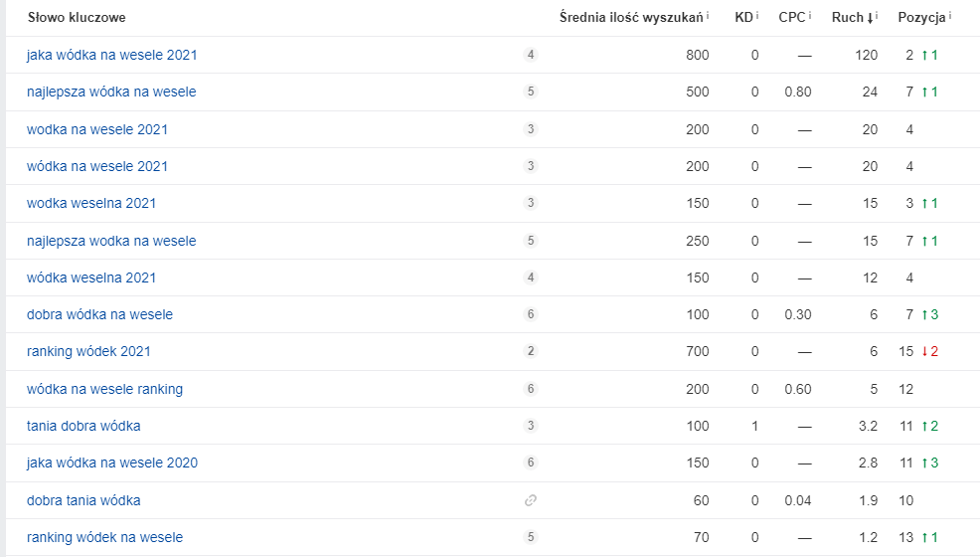Click the info icon next to CPC
The image size is (980, 557).
coord(809,15)
